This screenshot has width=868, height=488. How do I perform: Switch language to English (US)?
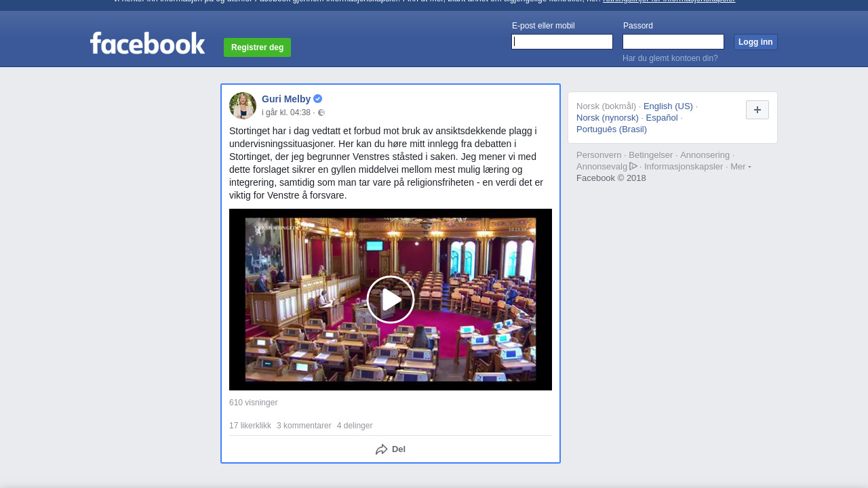(x=668, y=106)
